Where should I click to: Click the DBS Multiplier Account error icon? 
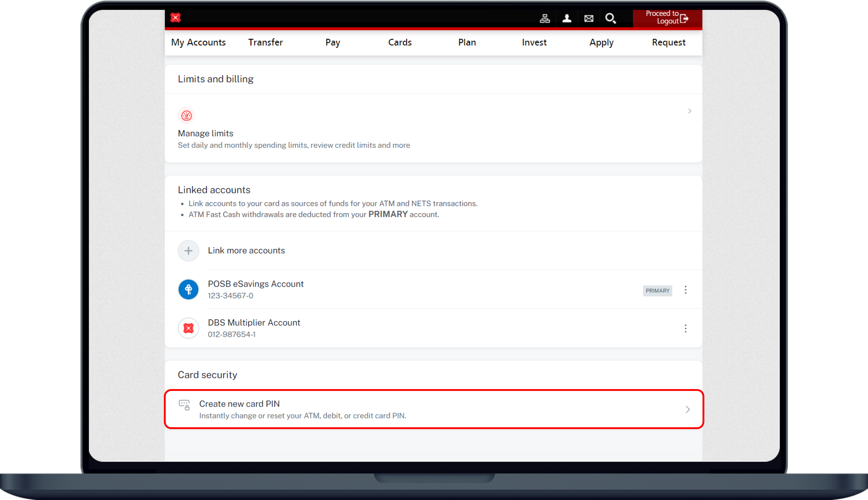(188, 328)
